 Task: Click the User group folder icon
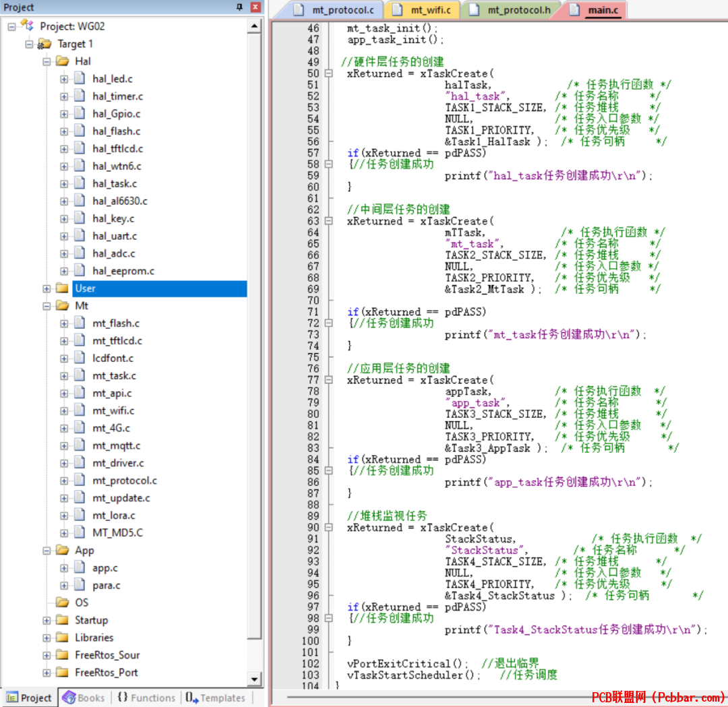click(x=62, y=288)
